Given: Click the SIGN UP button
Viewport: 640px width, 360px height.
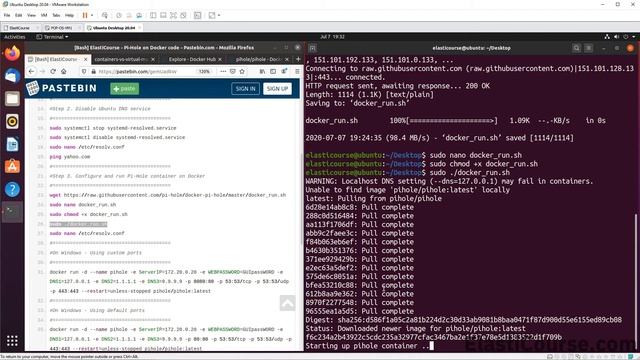Looking at the screenshot, I should click(x=278, y=89).
